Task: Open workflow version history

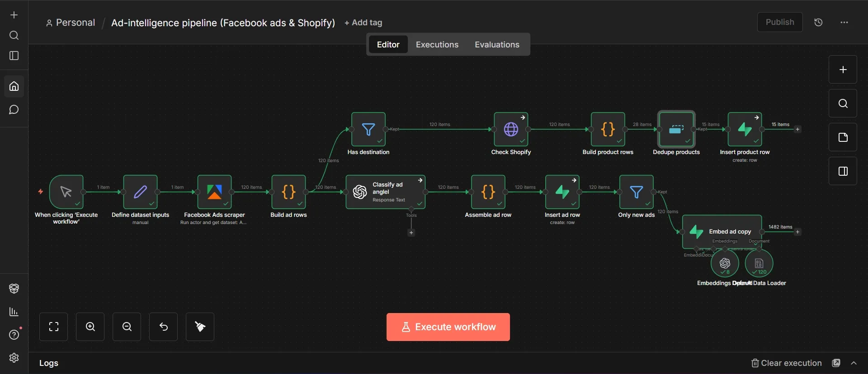Action: click(818, 22)
